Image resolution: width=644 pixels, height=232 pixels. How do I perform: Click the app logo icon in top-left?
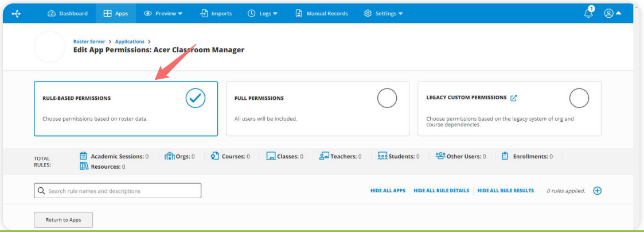click(16, 14)
